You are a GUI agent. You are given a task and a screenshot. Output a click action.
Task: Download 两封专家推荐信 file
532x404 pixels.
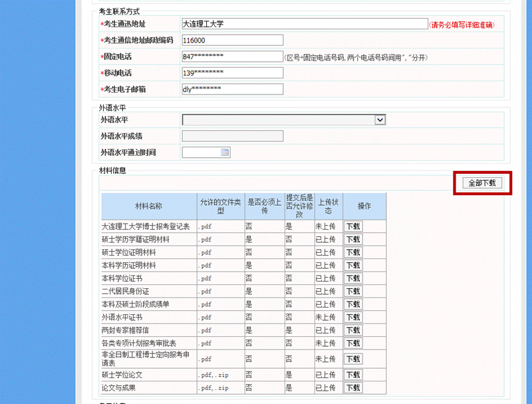coord(352,330)
